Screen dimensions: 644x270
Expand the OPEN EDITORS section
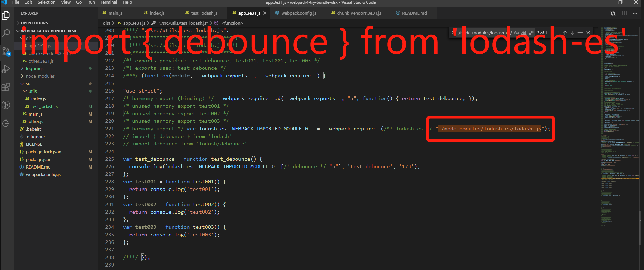tap(55, 23)
